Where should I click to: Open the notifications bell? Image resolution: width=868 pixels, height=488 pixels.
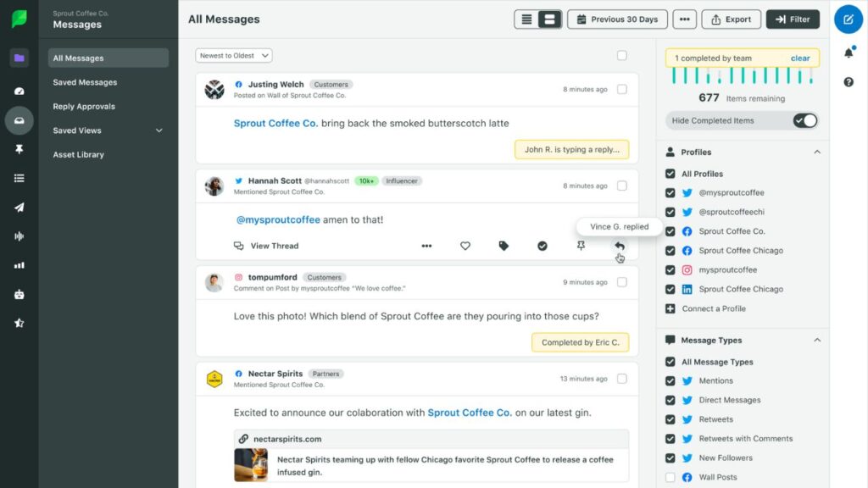(x=849, y=53)
